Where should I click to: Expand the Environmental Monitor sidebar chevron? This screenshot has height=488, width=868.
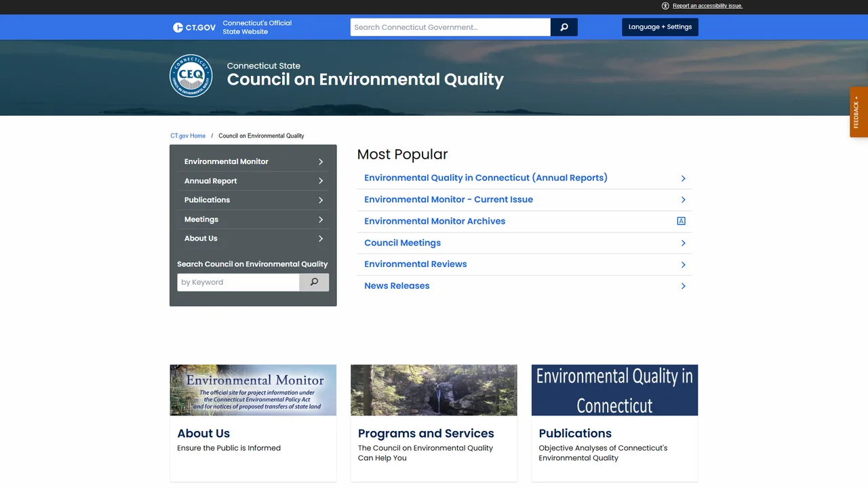(x=321, y=162)
